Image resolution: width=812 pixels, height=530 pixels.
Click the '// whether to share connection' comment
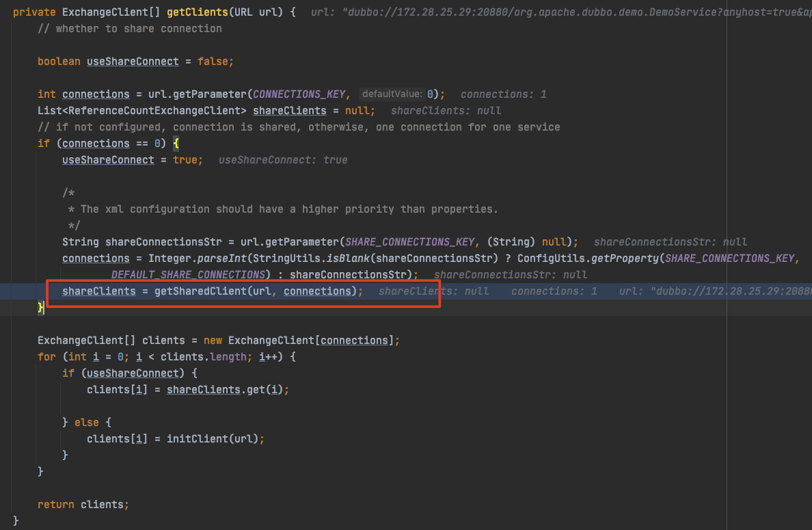click(129, 29)
